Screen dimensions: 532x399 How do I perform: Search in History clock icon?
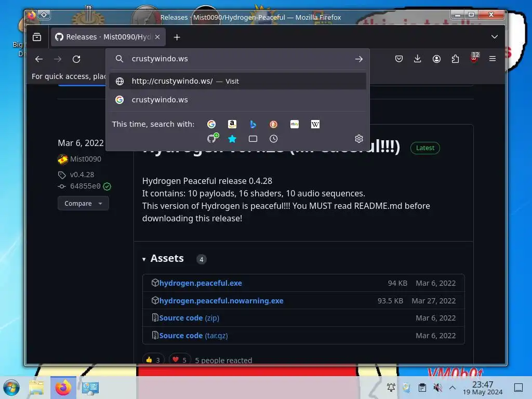click(273, 139)
